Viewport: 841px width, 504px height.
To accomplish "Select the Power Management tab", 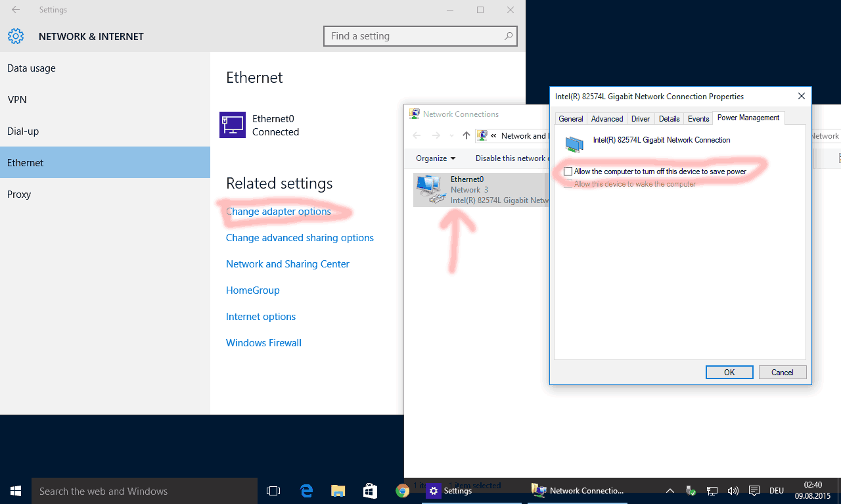I will pyautogui.click(x=748, y=118).
